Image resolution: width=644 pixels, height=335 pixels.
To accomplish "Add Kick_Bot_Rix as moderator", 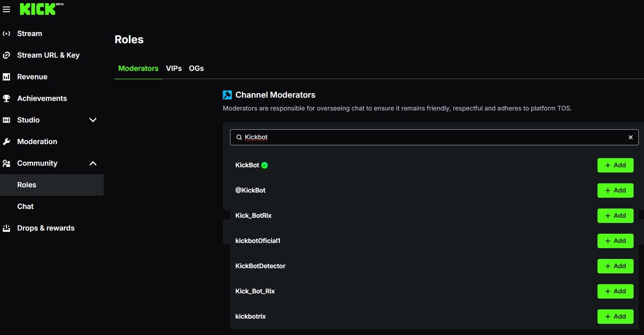I will pyautogui.click(x=616, y=291).
